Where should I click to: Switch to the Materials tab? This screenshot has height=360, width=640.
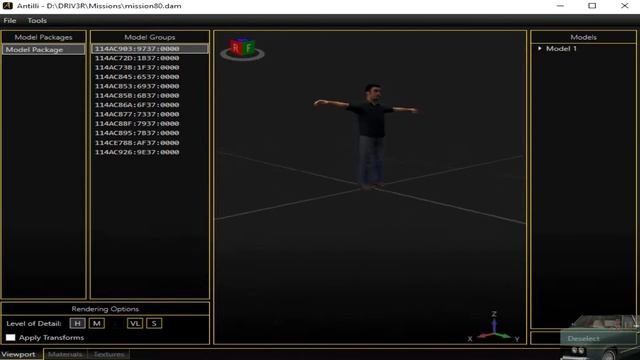pos(65,354)
